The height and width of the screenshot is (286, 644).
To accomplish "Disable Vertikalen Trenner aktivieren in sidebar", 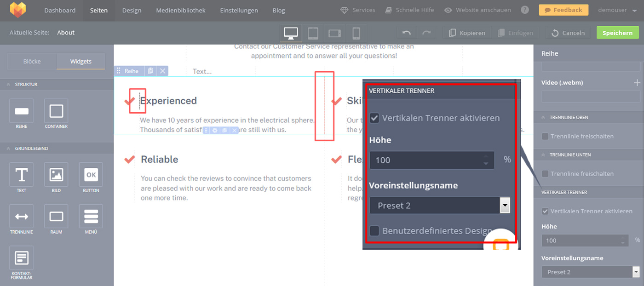I will click(545, 211).
